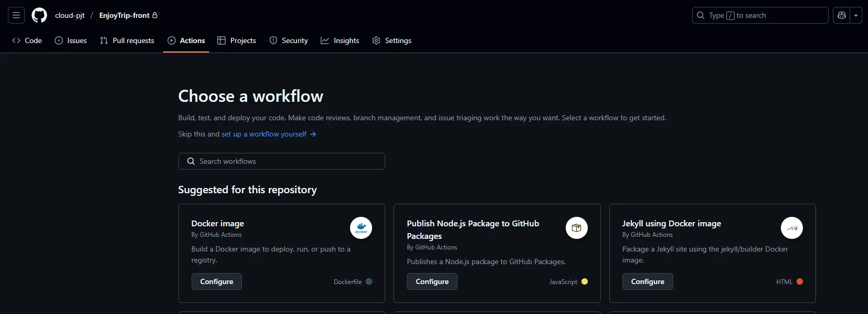
Task: Click the yellow JavaScript language dot
Action: coord(585,281)
